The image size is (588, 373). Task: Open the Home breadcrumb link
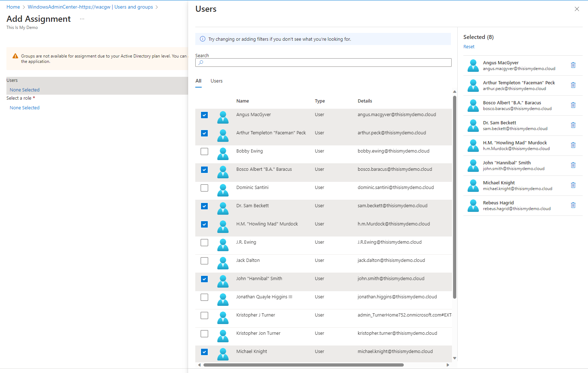coord(13,7)
